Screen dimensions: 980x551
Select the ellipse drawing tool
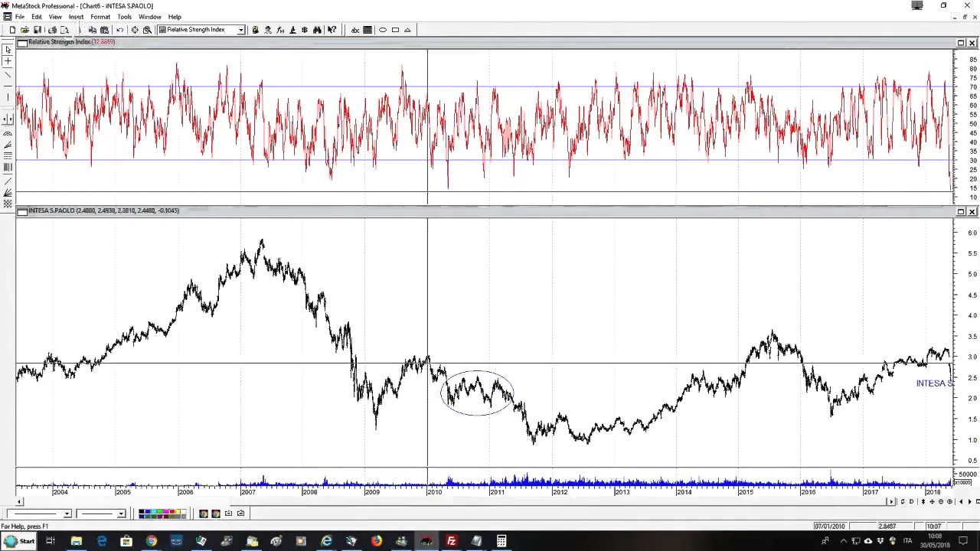(383, 30)
